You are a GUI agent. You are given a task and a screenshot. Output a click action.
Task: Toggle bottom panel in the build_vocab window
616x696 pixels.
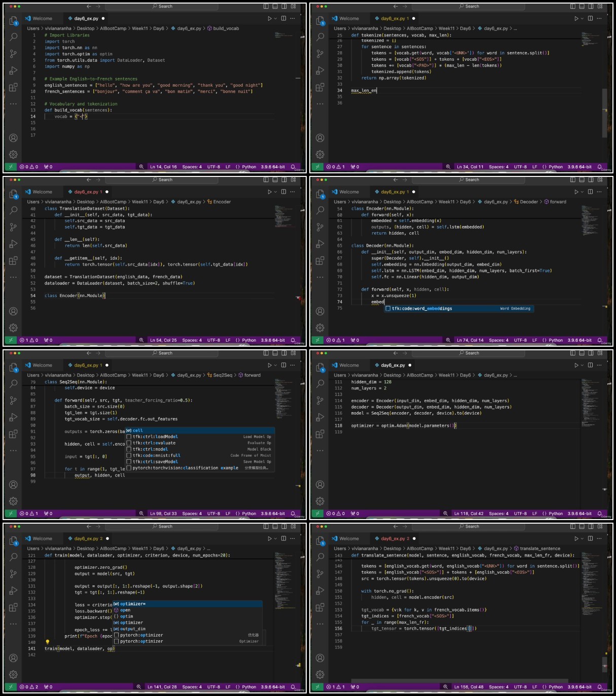(x=275, y=7)
